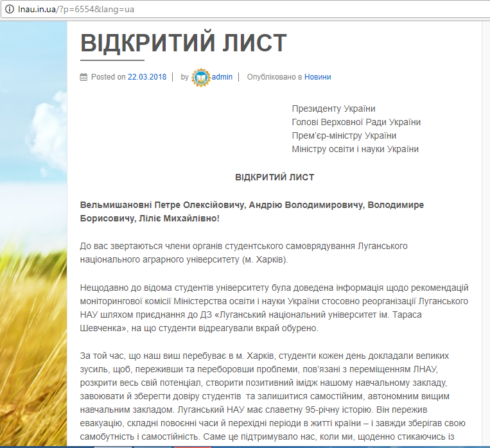Click the address bar URL lnau.in.ua

76,9
